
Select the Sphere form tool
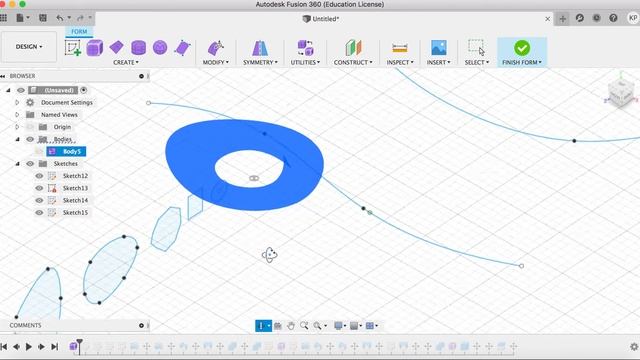(x=160, y=47)
